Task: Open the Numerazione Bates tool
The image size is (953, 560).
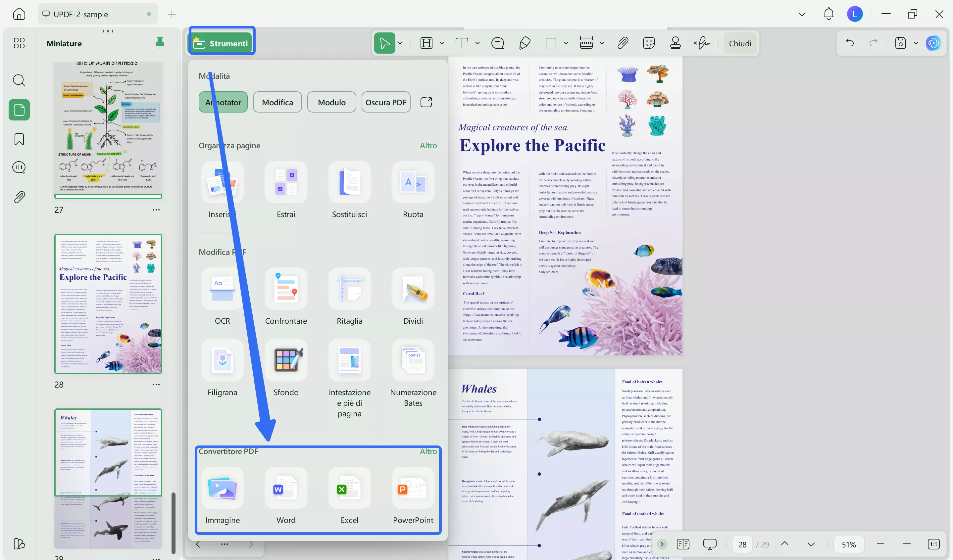Action: click(413, 360)
